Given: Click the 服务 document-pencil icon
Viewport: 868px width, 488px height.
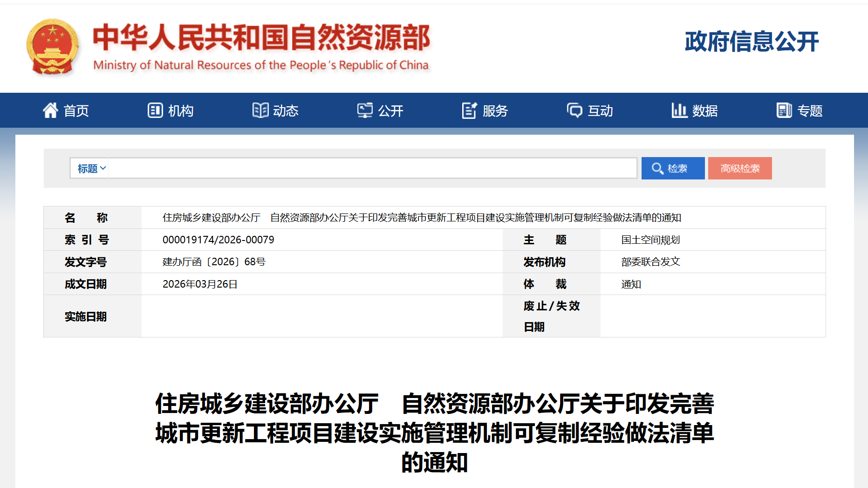Looking at the screenshot, I should (x=470, y=110).
